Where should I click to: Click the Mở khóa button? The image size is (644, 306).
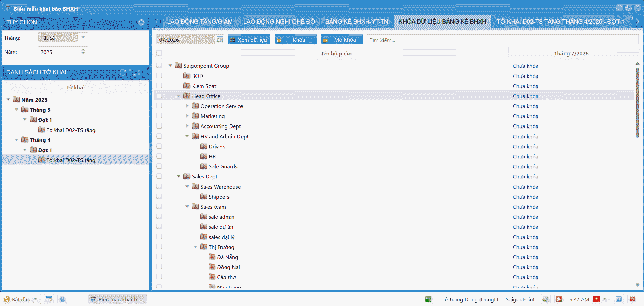point(341,40)
